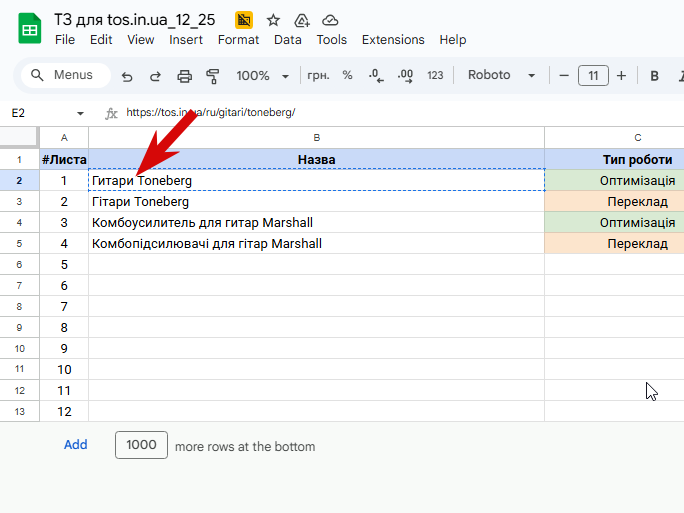Click the move to Drive folder icon

pos(302,20)
